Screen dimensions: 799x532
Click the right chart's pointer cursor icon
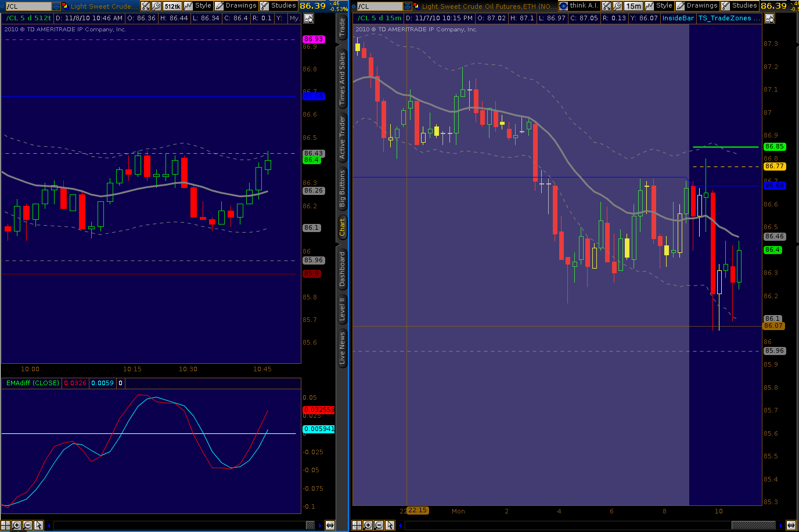[390, 525]
